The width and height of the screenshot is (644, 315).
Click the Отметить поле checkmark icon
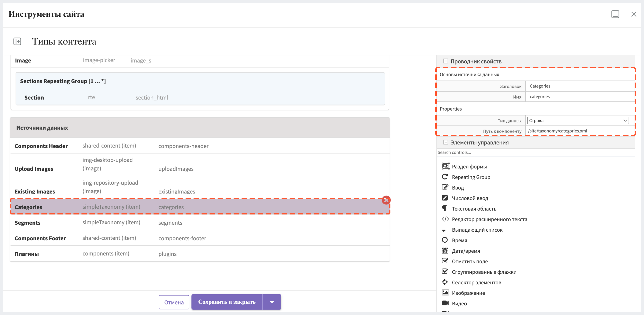[x=445, y=261]
